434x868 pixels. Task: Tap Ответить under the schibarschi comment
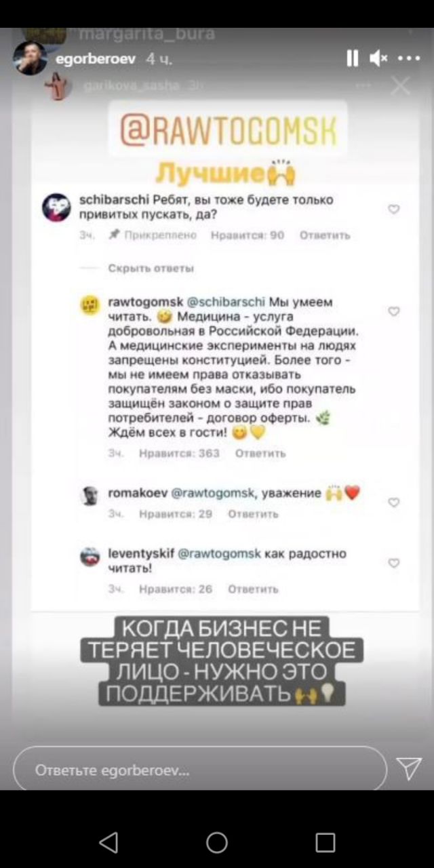[325, 235]
